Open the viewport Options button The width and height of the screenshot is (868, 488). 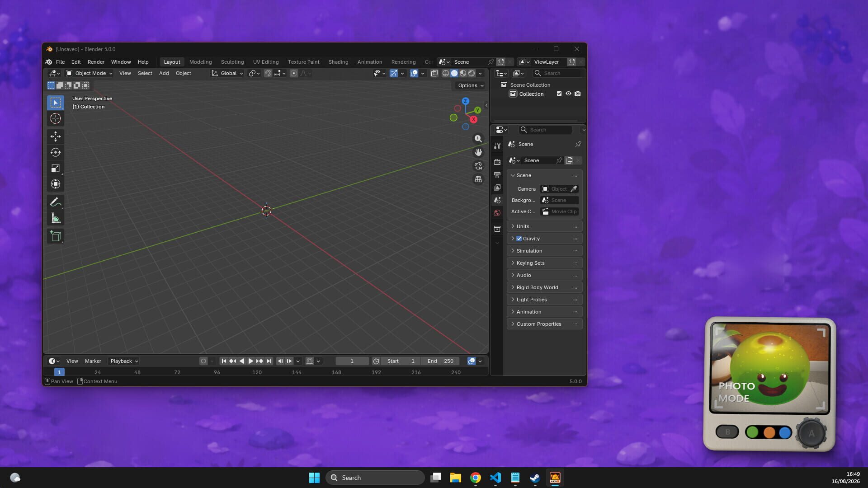click(470, 85)
